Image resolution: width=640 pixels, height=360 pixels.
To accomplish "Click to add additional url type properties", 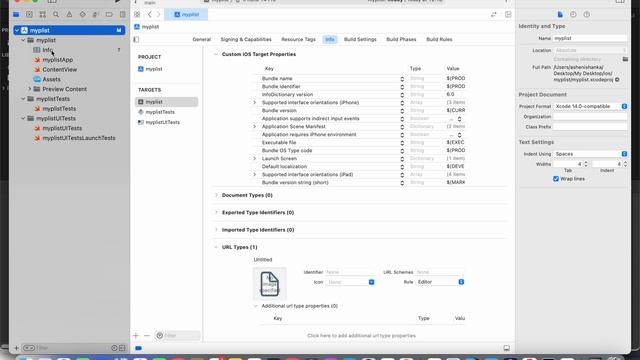I will click(361, 336).
